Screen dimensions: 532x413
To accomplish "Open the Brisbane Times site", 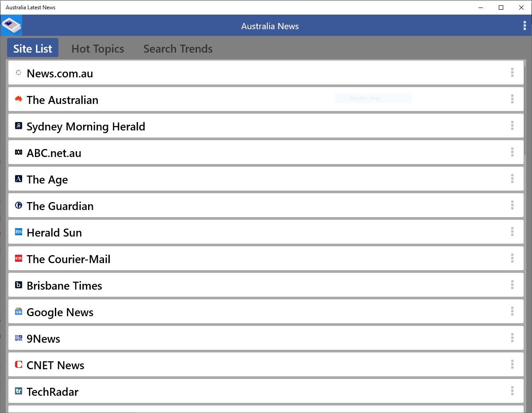I will coord(266,285).
